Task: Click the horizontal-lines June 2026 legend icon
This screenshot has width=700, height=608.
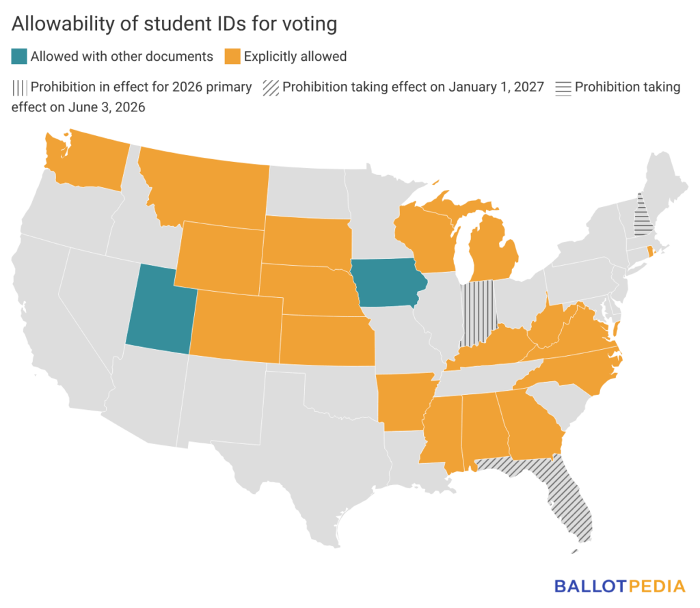Action: coord(564,87)
